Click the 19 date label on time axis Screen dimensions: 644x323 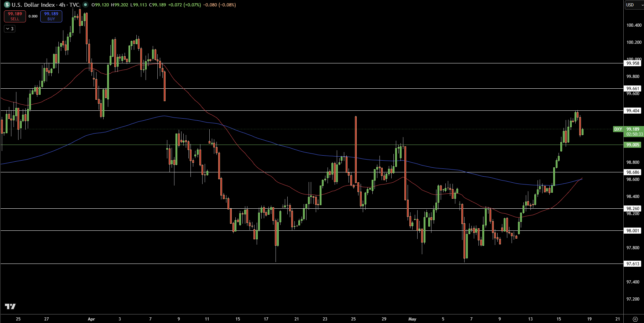590,319
